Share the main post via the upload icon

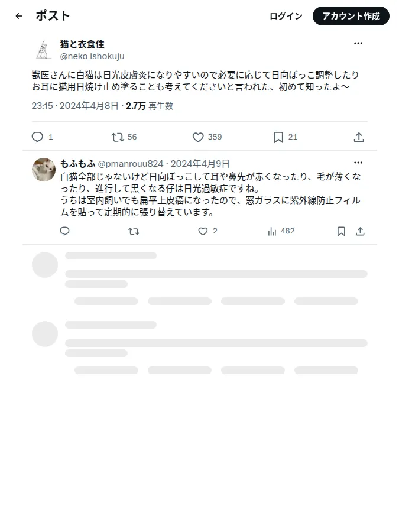[x=359, y=137]
